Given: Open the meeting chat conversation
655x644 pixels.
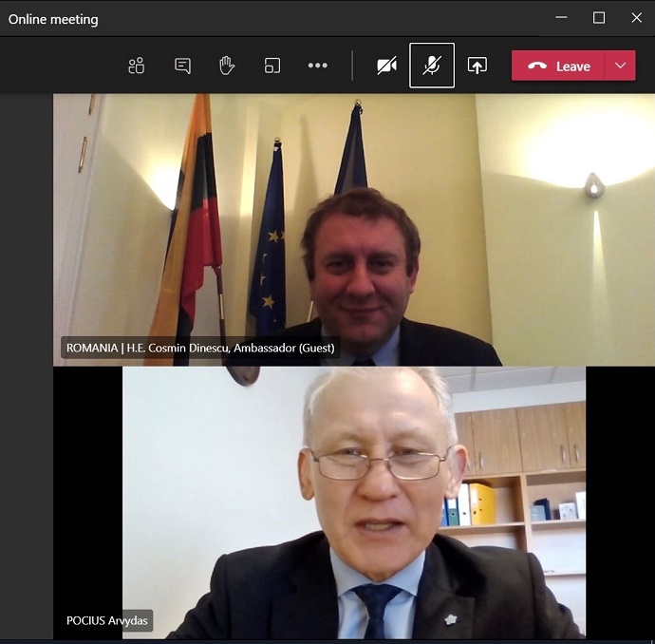Looking at the screenshot, I should click(x=182, y=66).
